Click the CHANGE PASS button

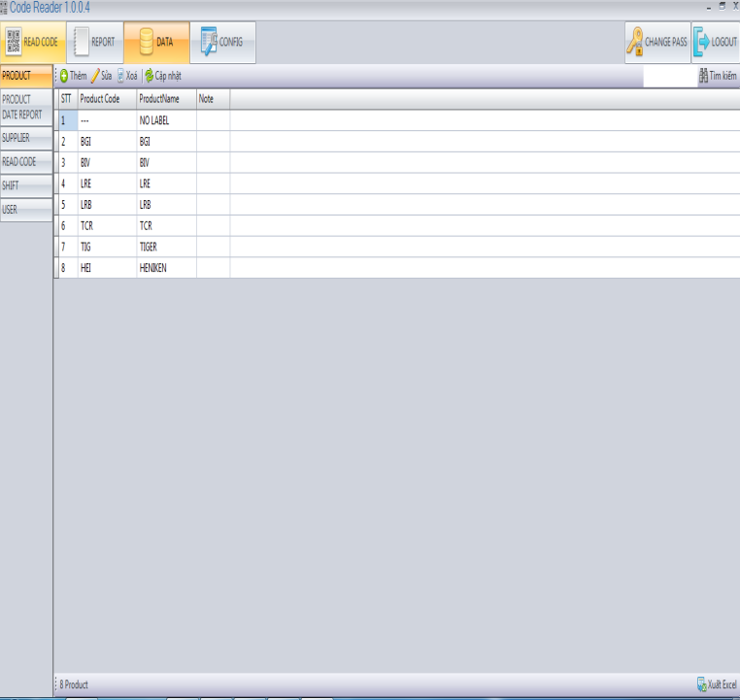coord(657,43)
